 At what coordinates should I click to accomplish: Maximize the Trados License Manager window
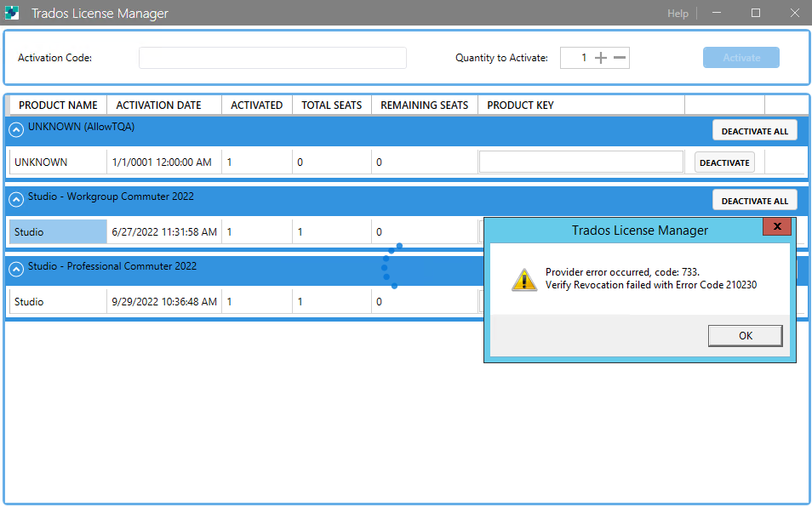[756, 13]
